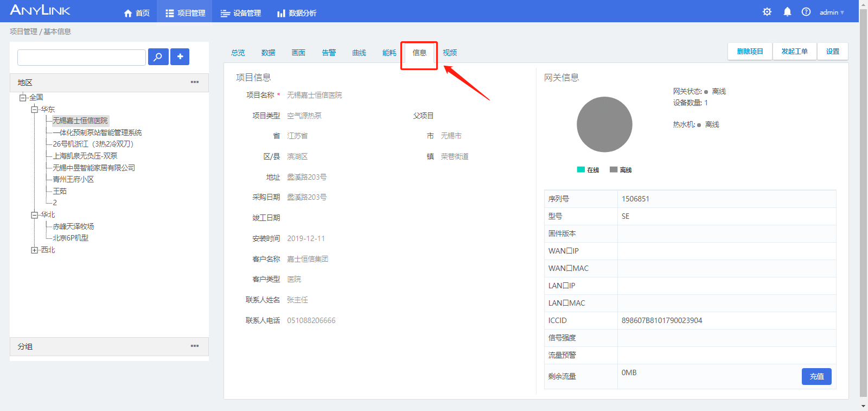The width and height of the screenshot is (868, 411).
Task: Switch to 数据 tab
Action: pyautogui.click(x=268, y=53)
